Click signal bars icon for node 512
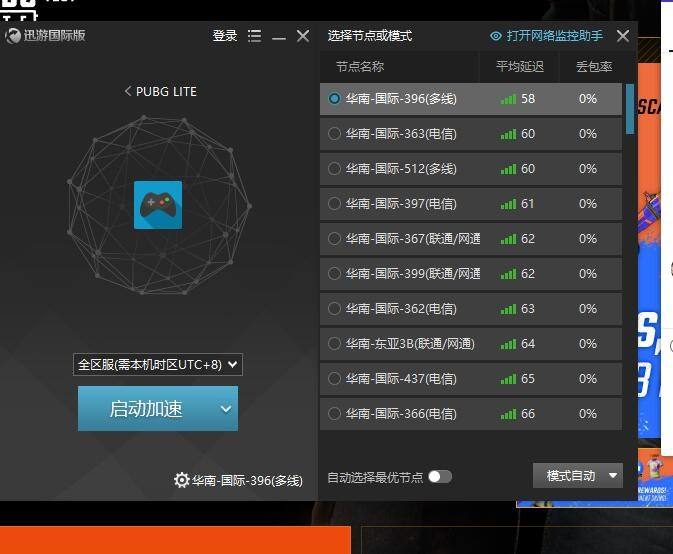This screenshot has height=554, width=673. [x=508, y=169]
